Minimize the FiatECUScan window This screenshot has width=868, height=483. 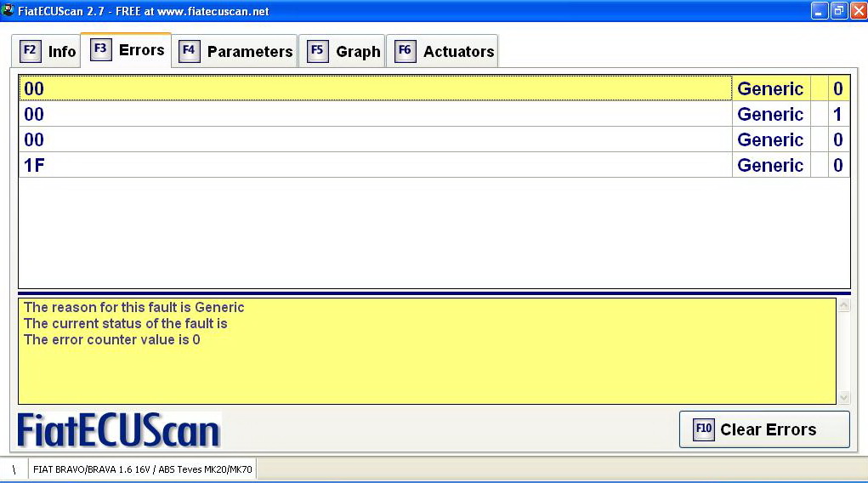click(x=819, y=10)
